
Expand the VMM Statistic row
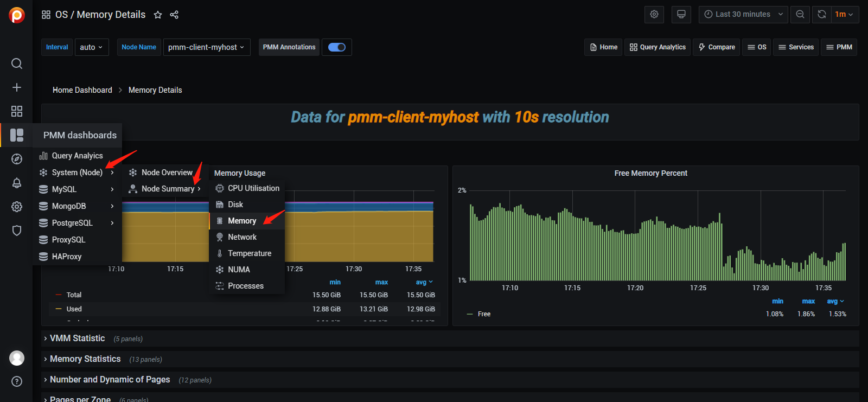[x=77, y=339]
